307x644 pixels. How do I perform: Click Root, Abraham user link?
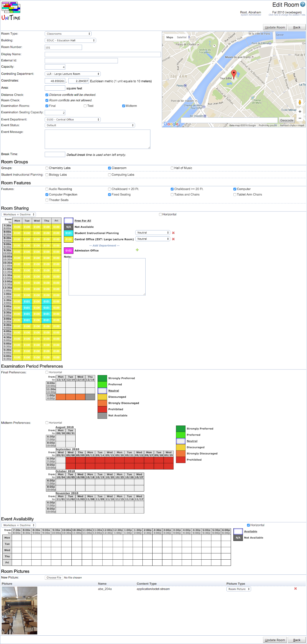[x=250, y=12]
